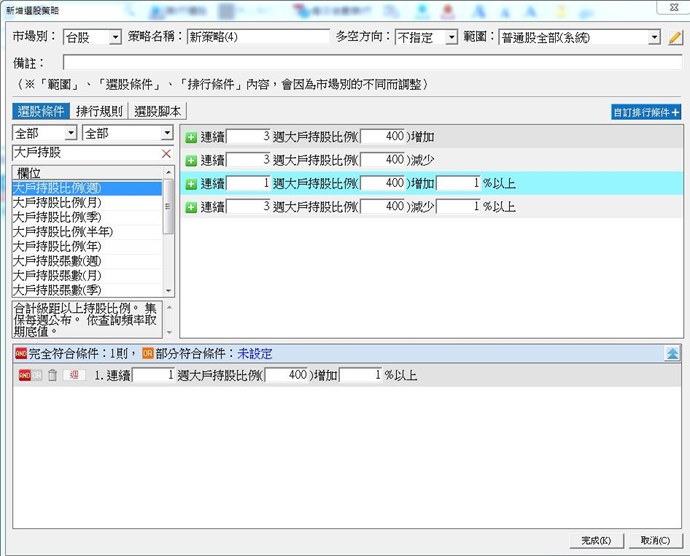Add the second row 減少 condition via plus icon
The width and height of the screenshot is (690, 556).
(x=191, y=160)
